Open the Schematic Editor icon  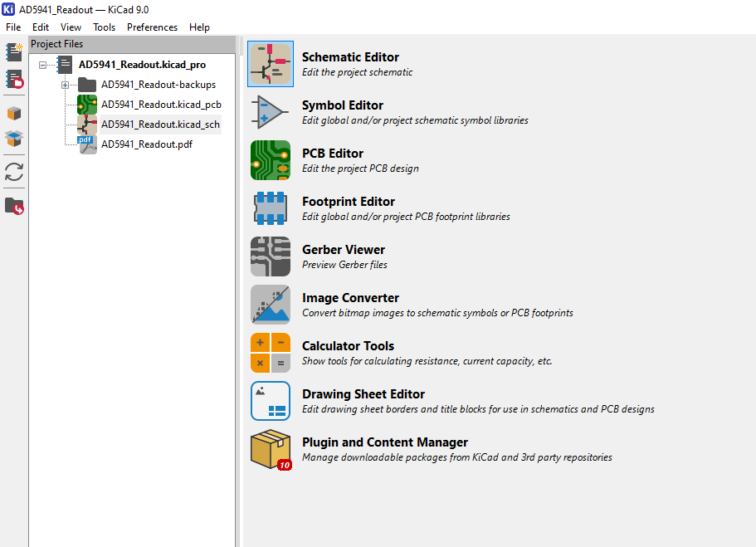click(x=271, y=64)
